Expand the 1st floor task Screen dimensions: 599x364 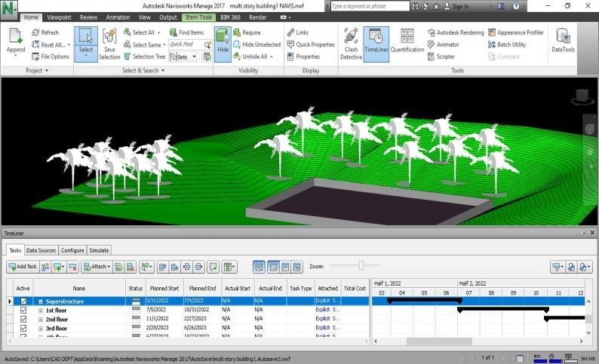(41, 310)
